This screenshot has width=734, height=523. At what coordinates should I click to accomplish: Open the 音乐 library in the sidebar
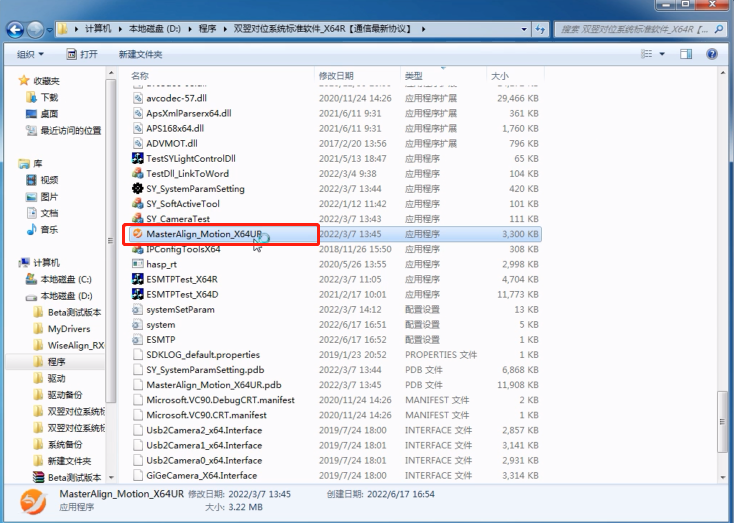coord(48,229)
